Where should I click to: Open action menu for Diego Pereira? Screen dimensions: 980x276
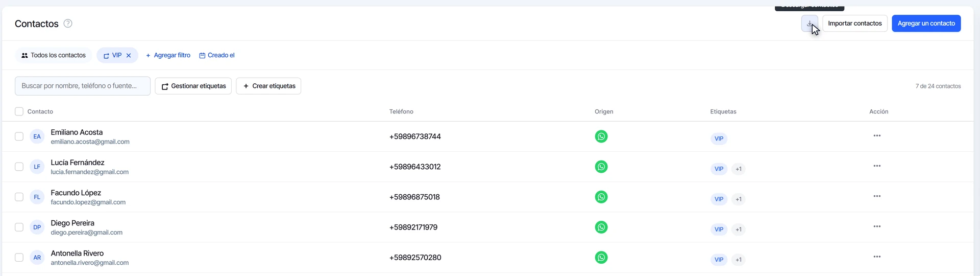[x=877, y=226]
